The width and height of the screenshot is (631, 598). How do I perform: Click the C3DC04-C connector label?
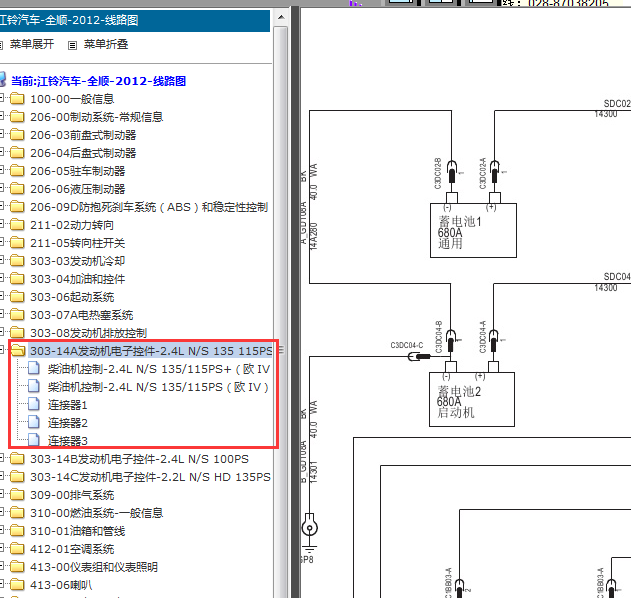pos(407,345)
